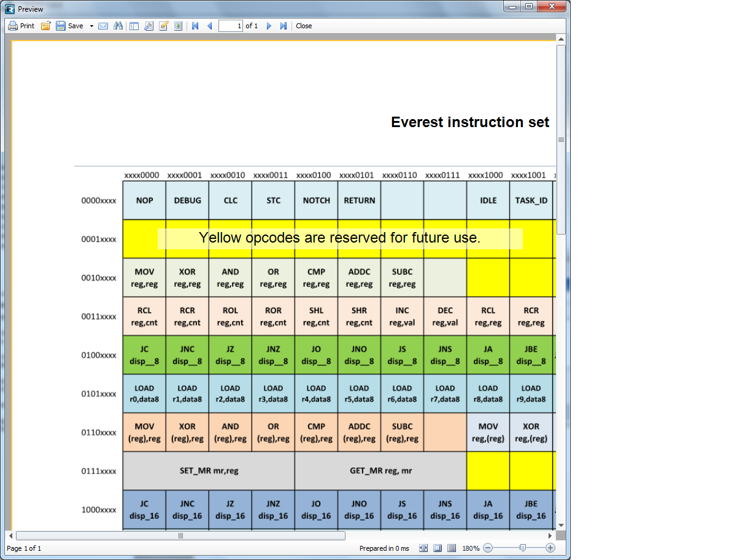
Task: Jump to last page arrow
Action: (283, 26)
